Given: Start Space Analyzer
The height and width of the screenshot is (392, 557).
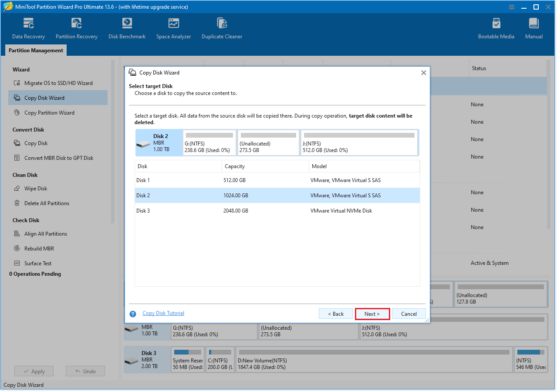Looking at the screenshot, I should (173, 29).
